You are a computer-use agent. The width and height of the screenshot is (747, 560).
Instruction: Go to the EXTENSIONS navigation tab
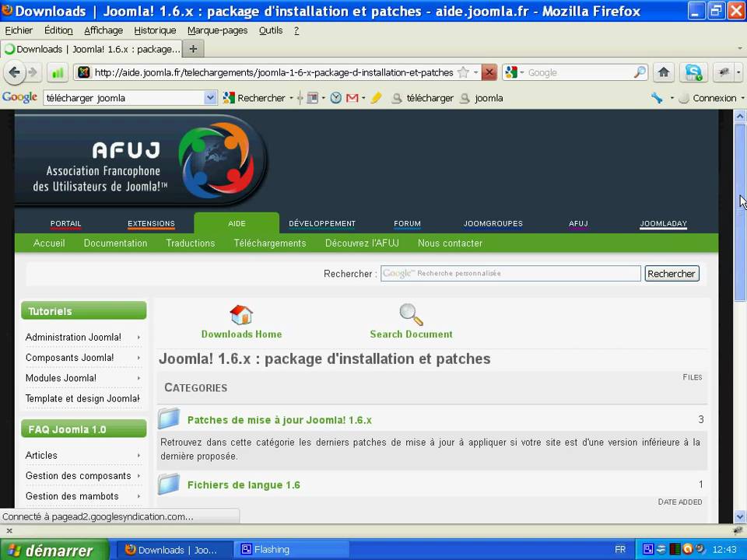[x=151, y=223]
